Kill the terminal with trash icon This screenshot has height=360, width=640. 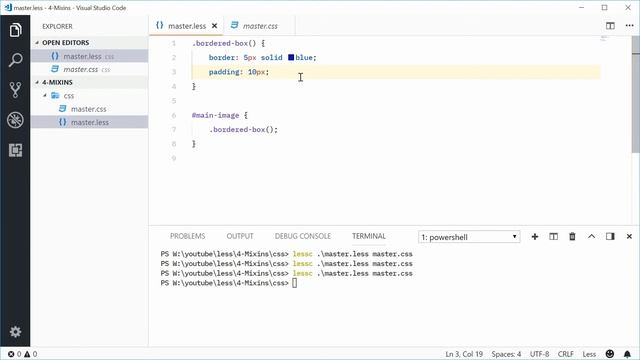[x=572, y=237]
